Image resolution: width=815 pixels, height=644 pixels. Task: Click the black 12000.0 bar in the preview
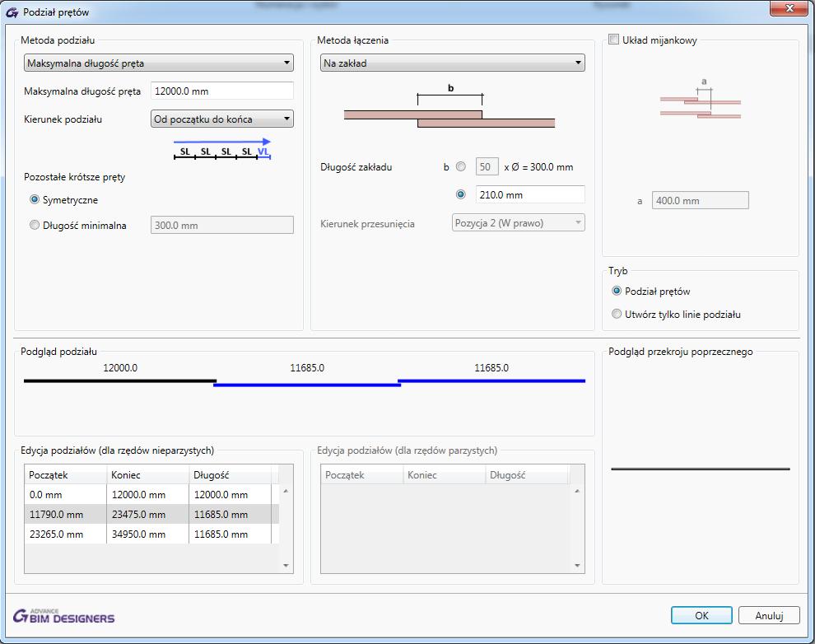pyautogui.click(x=120, y=381)
